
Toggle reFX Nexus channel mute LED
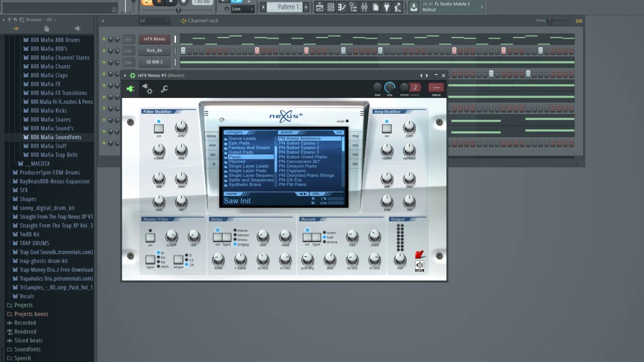click(x=104, y=39)
